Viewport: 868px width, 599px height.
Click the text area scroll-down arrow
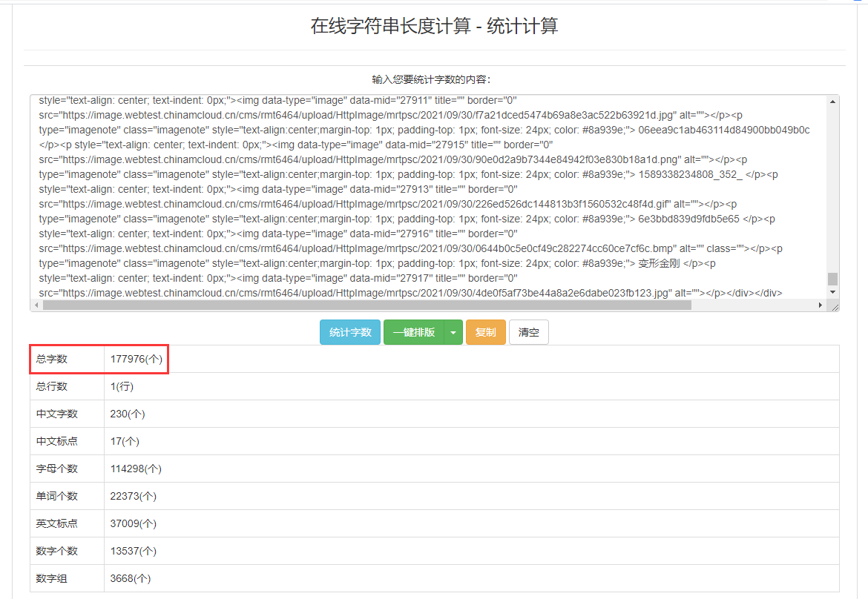click(x=832, y=292)
